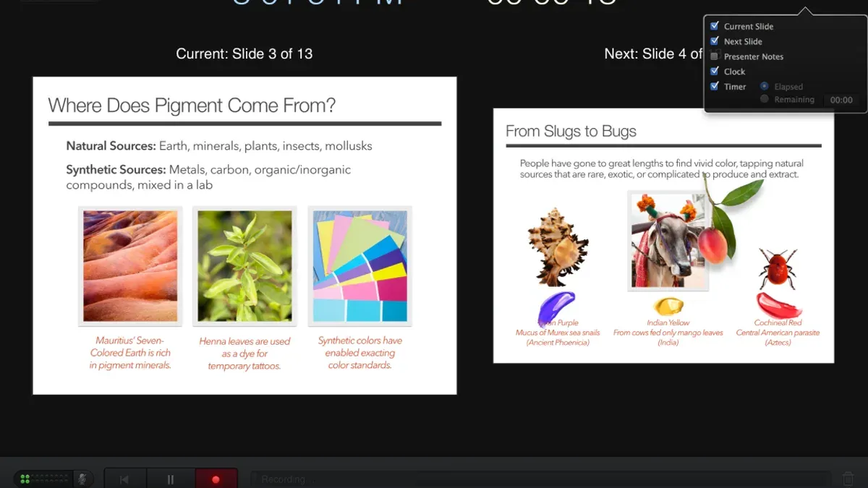The image size is (868, 488).
Task: Click the red paint smear
Action: [x=778, y=305]
